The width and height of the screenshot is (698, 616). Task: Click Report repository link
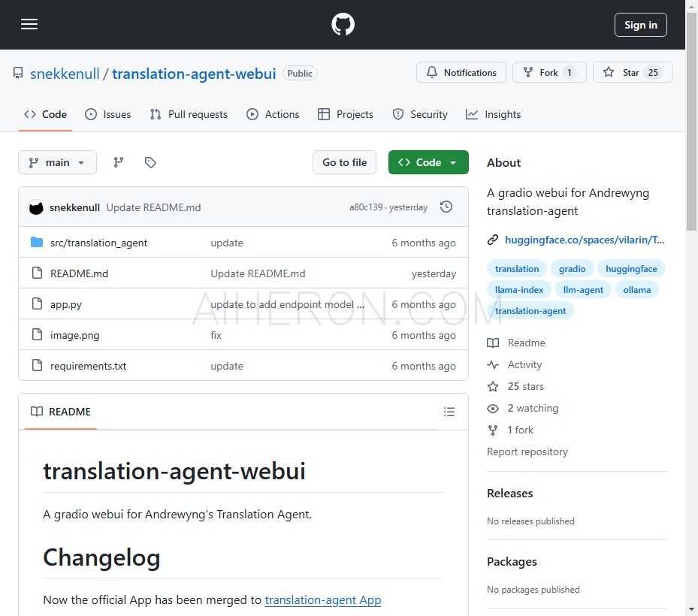[x=527, y=451]
